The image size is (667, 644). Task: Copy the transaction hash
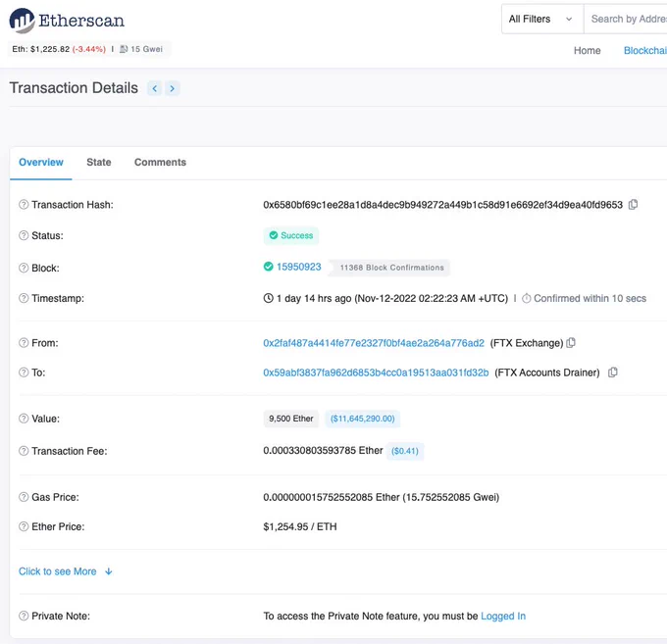pyautogui.click(x=633, y=205)
